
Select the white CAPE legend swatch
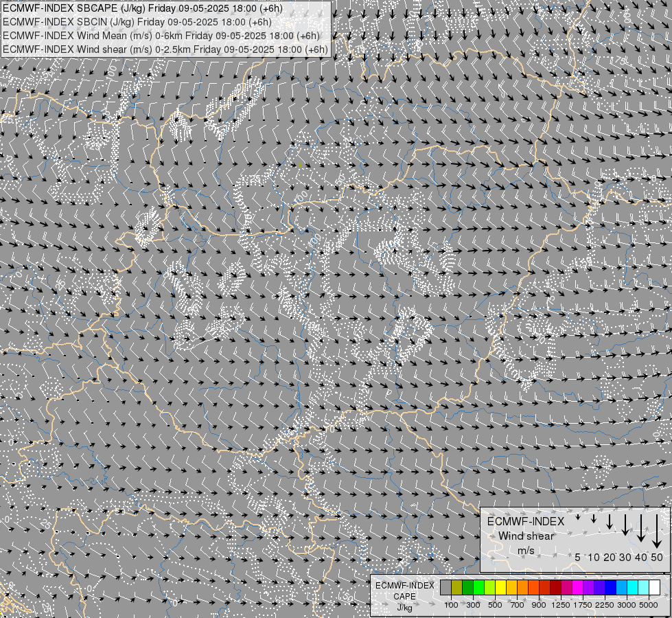click(x=655, y=588)
